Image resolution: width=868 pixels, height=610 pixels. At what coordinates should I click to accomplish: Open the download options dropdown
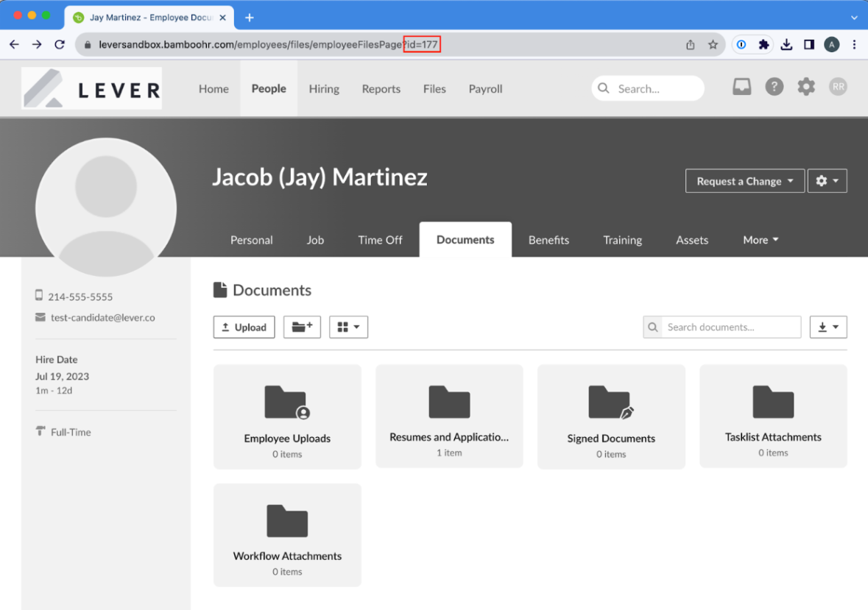[x=828, y=327]
